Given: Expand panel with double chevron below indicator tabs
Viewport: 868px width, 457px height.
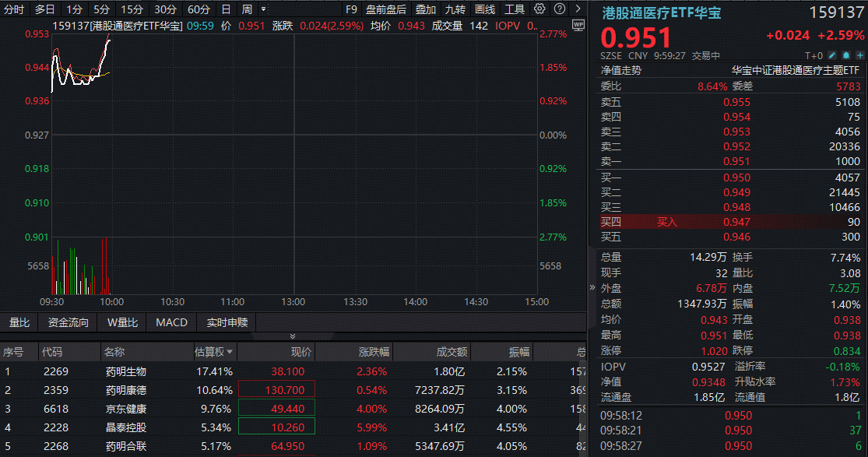Looking at the screenshot, I should [x=293, y=336].
